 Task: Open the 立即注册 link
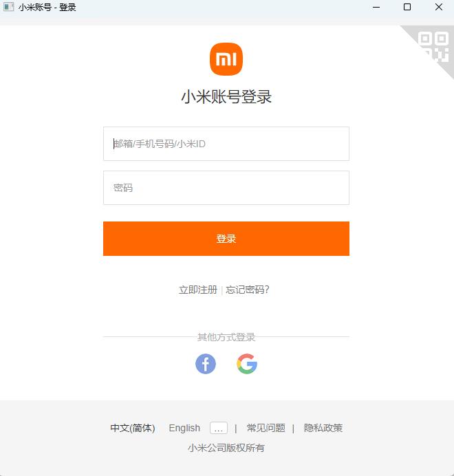(x=198, y=290)
